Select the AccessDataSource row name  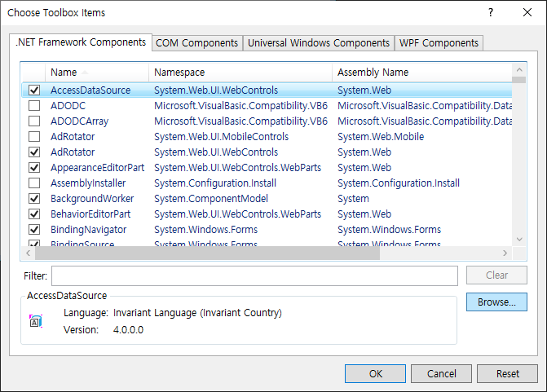[90, 90]
